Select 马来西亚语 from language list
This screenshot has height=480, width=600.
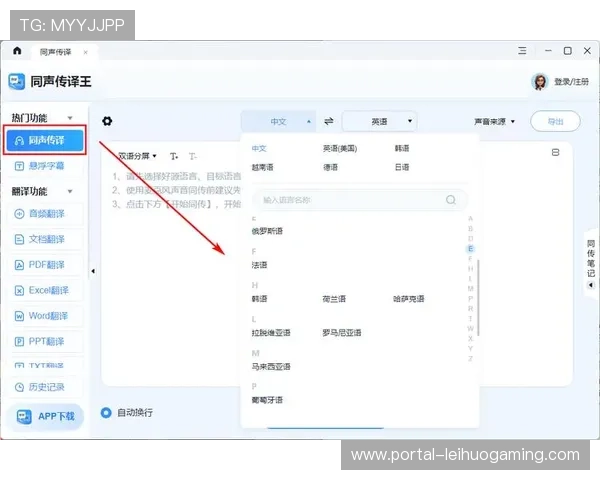point(271,367)
